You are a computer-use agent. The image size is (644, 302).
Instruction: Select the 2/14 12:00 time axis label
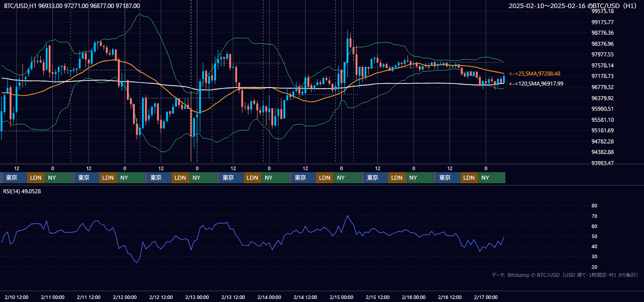pyautogui.click(x=305, y=297)
